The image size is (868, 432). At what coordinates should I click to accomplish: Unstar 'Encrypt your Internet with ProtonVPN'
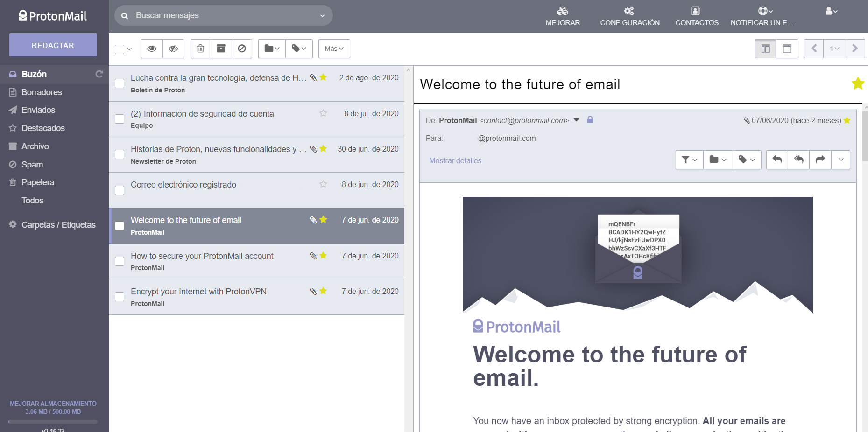coord(323,291)
